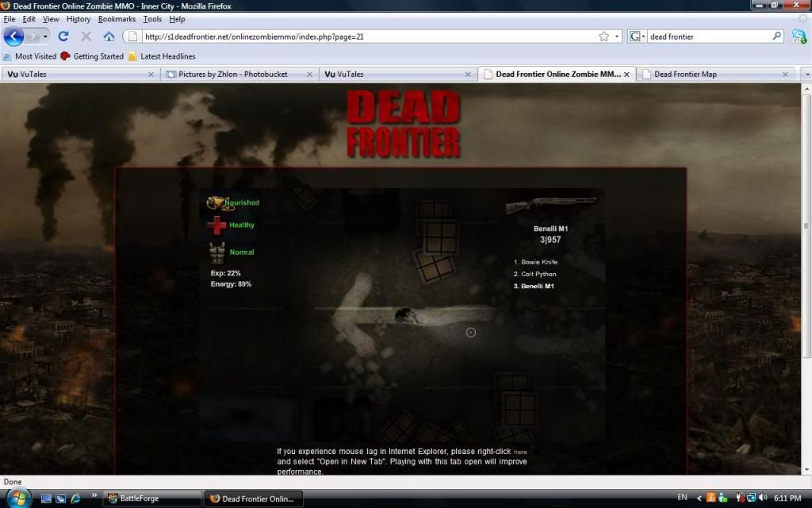This screenshot has width=812, height=508.
Task: Show hidden system tray icons arrow
Action: tap(699, 498)
